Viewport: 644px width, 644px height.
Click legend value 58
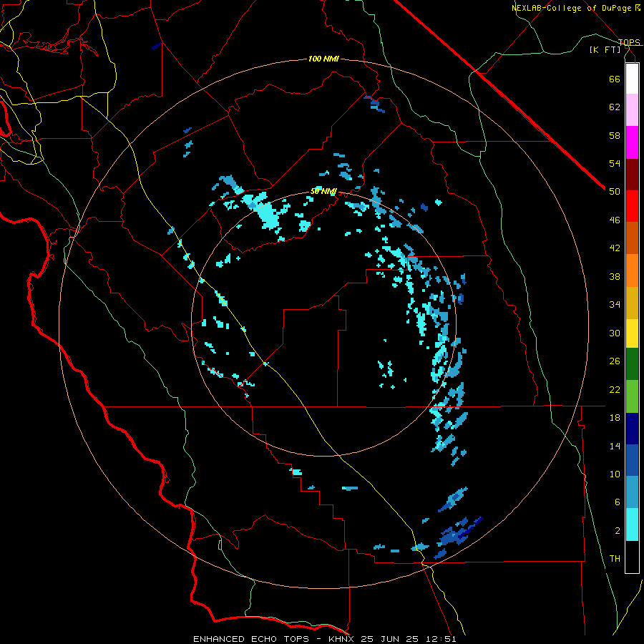coord(615,135)
